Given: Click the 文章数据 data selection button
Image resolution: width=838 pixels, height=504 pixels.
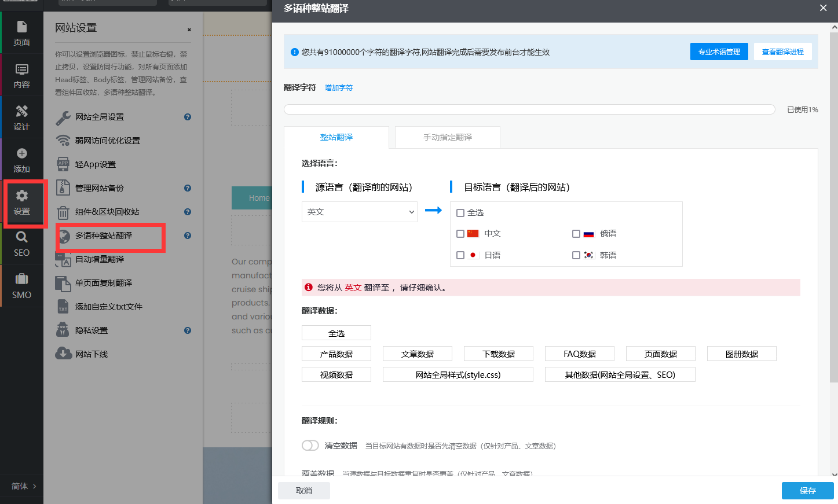Looking at the screenshot, I should 417,354.
